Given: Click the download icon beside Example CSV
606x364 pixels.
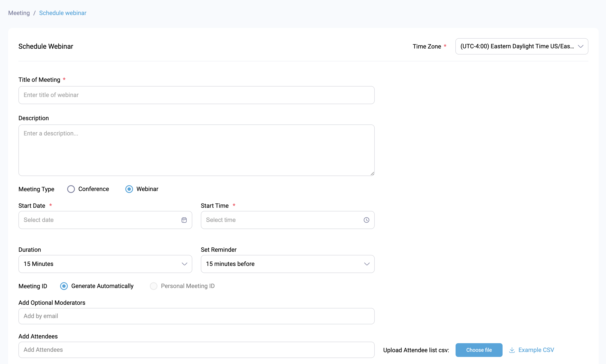Looking at the screenshot, I should pos(512,350).
